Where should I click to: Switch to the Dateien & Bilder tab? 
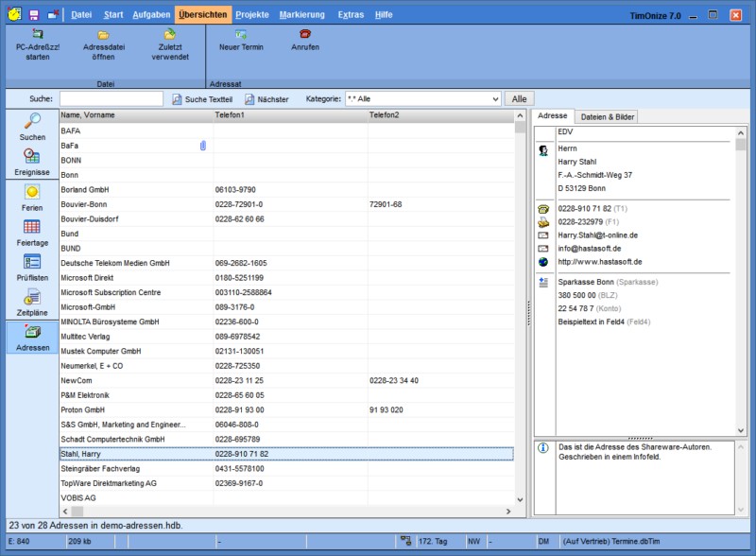click(607, 117)
